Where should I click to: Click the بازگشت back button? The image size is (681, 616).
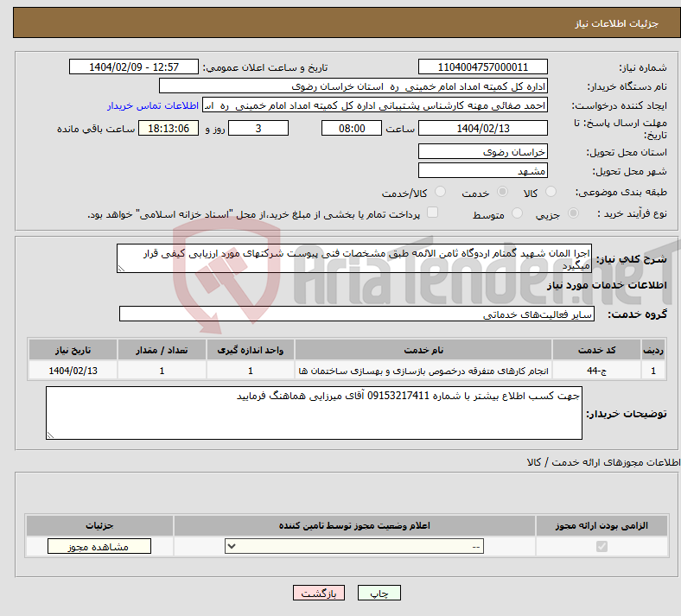(319, 593)
